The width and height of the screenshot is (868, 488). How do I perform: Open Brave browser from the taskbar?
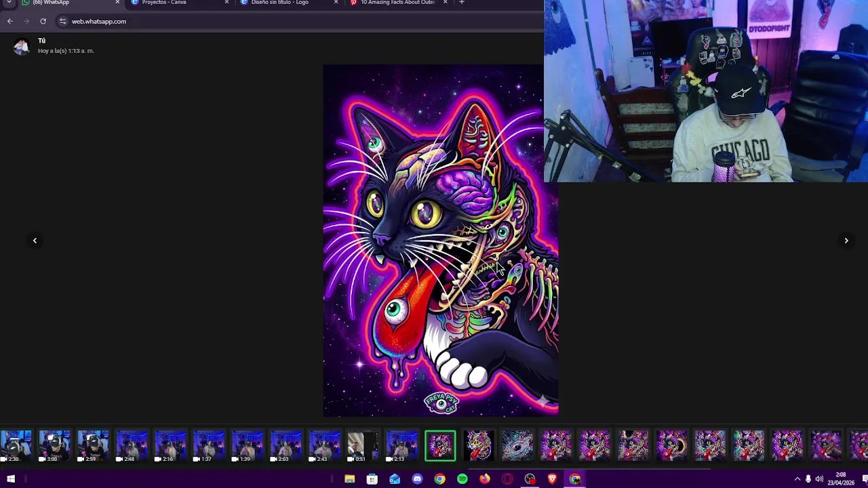(552, 479)
